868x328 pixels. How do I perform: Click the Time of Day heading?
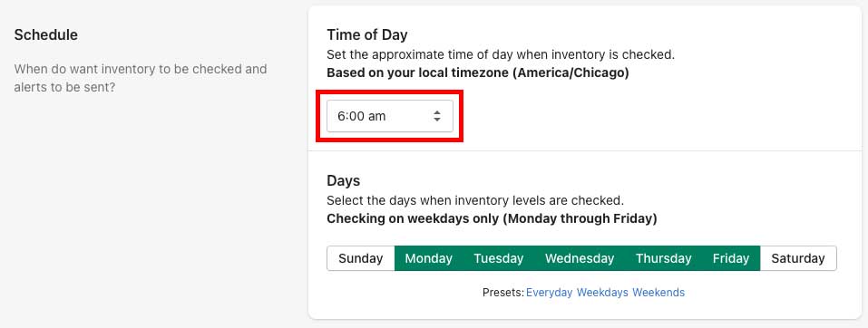(367, 34)
